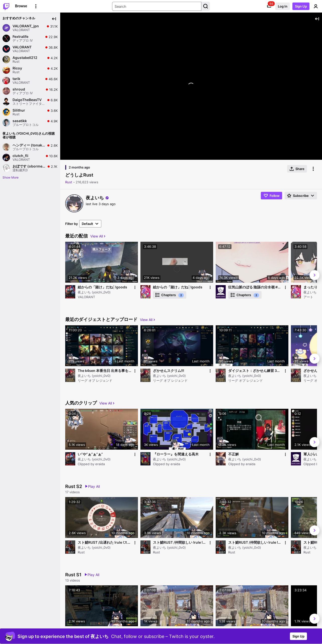Click the 夜よいち channel avatar
The height and width of the screenshot is (644, 322).
click(74, 203)
